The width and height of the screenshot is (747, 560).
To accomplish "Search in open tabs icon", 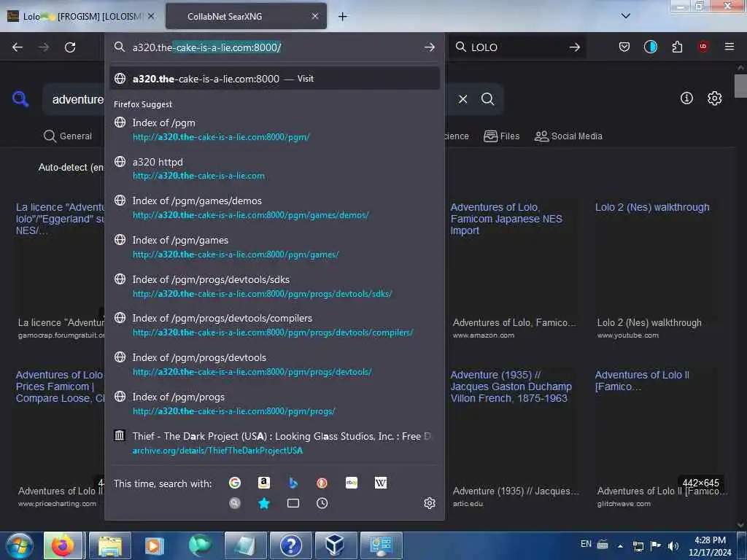I will [x=293, y=503].
